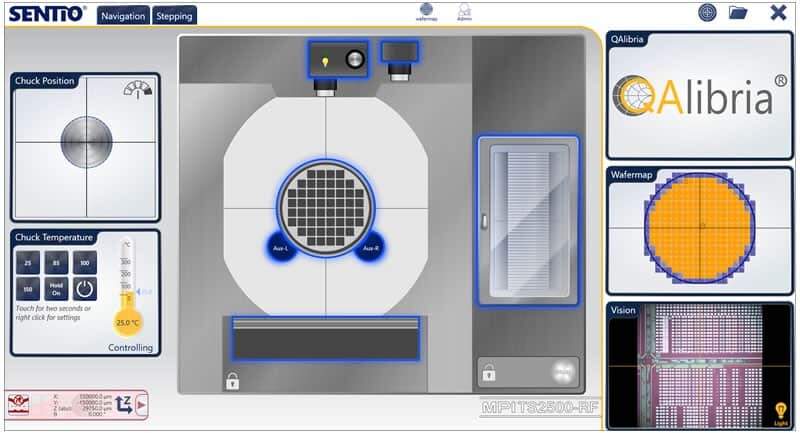Image resolution: width=800 pixels, height=433 pixels.
Task: Toggle the padlock beside the front drawer
Action: click(232, 380)
